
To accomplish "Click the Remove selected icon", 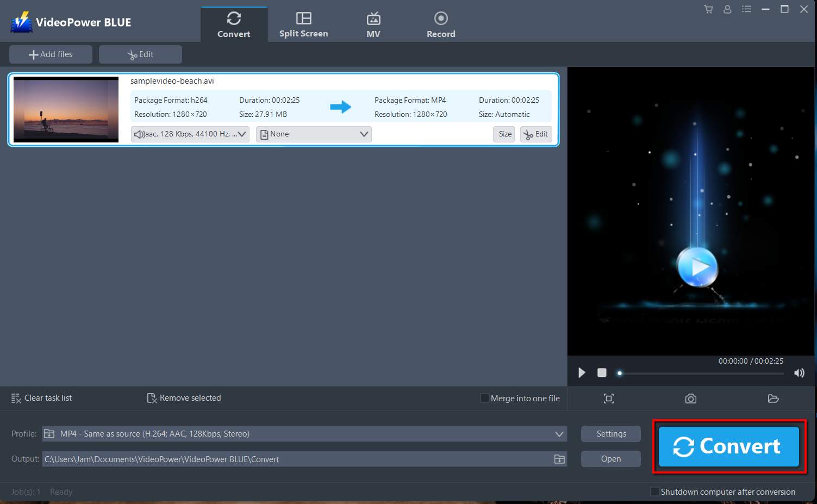I will click(152, 397).
